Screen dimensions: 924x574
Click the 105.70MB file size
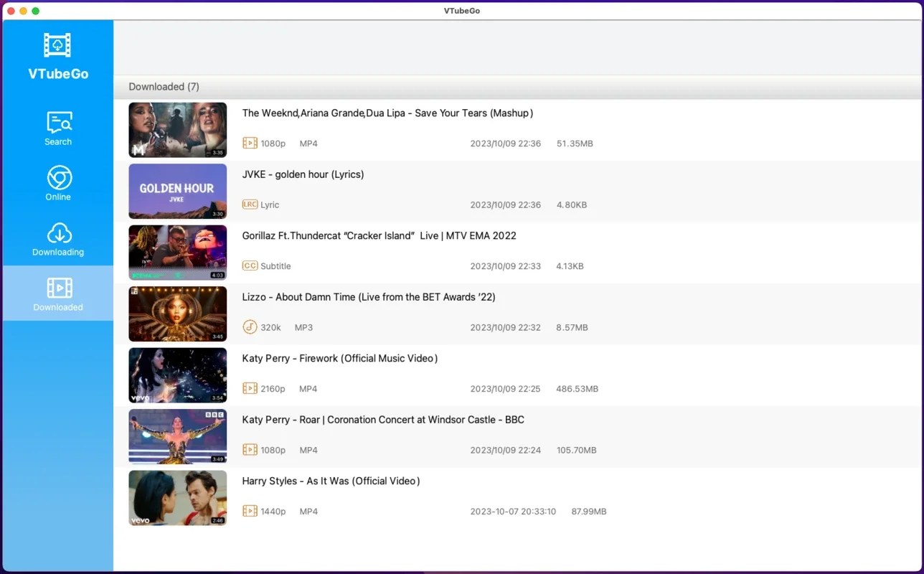[x=576, y=450]
